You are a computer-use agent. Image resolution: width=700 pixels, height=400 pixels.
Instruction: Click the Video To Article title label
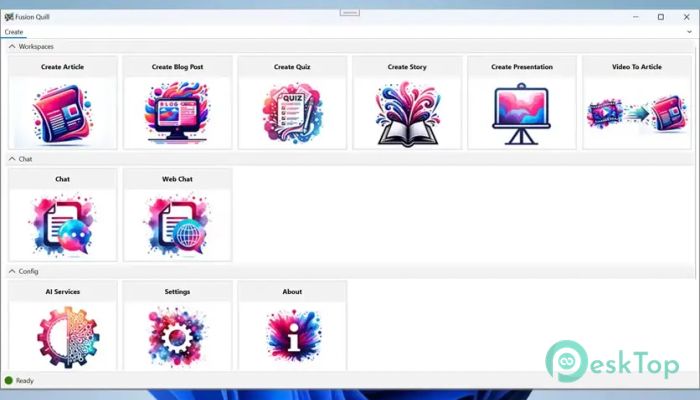[637, 67]
